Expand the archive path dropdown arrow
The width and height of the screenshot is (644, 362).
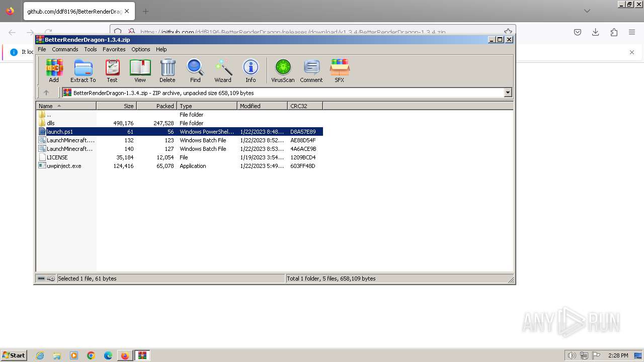(508, 93)
